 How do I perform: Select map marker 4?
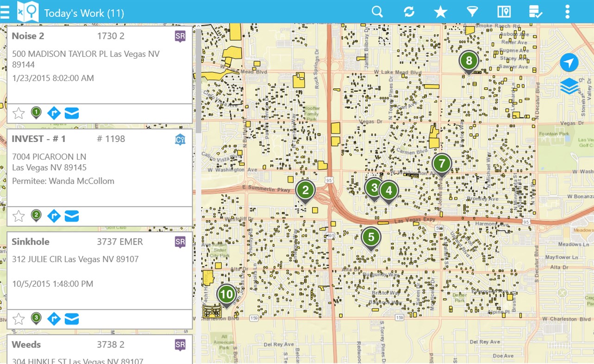tap(389, 192)
